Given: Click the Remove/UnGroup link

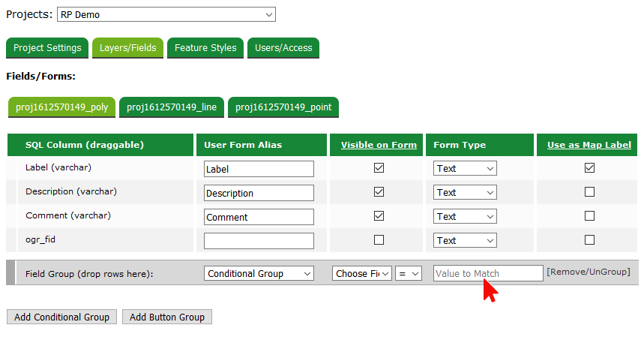Looking at the screenshot, I should (x=588, y=272).
